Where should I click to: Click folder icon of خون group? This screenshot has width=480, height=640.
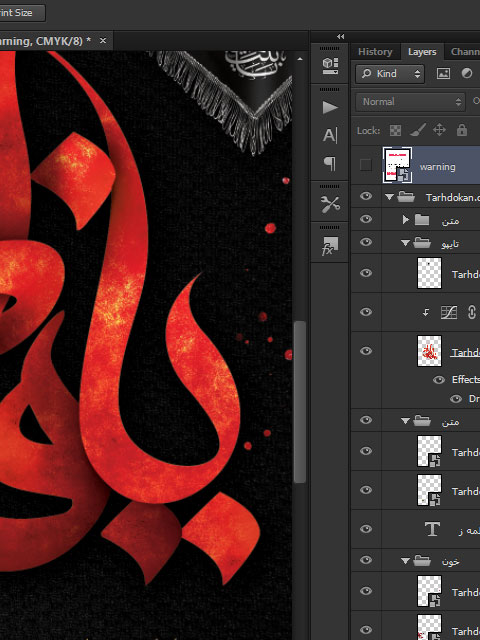point(422,561)
